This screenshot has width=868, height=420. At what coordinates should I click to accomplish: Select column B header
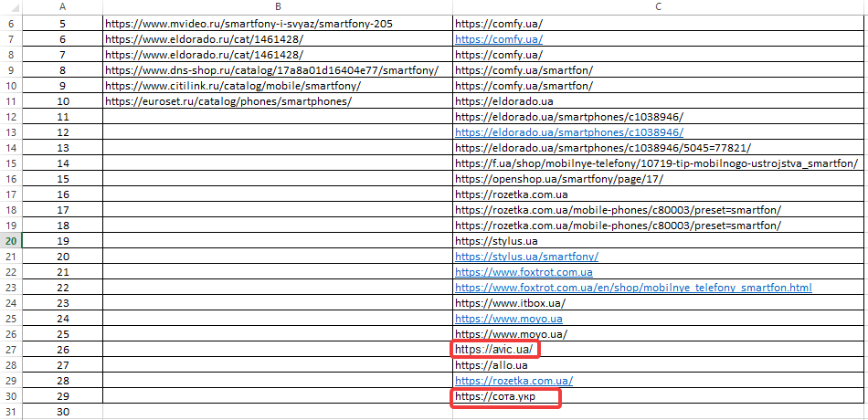278,6
